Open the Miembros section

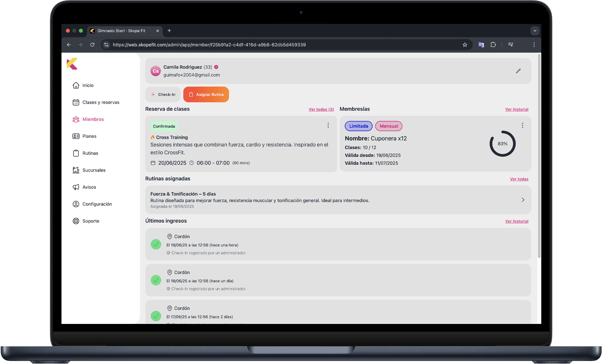coord(93,119)
